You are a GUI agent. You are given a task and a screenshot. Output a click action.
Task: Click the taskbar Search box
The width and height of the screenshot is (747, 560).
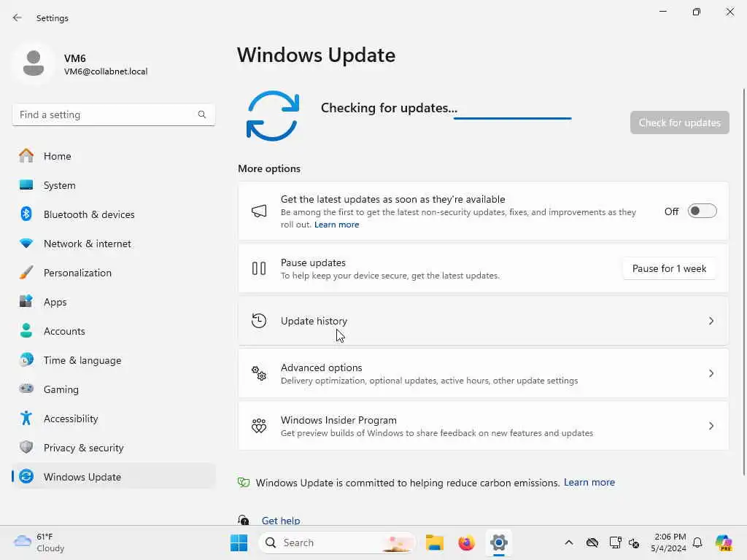click(x=337, y=542)
